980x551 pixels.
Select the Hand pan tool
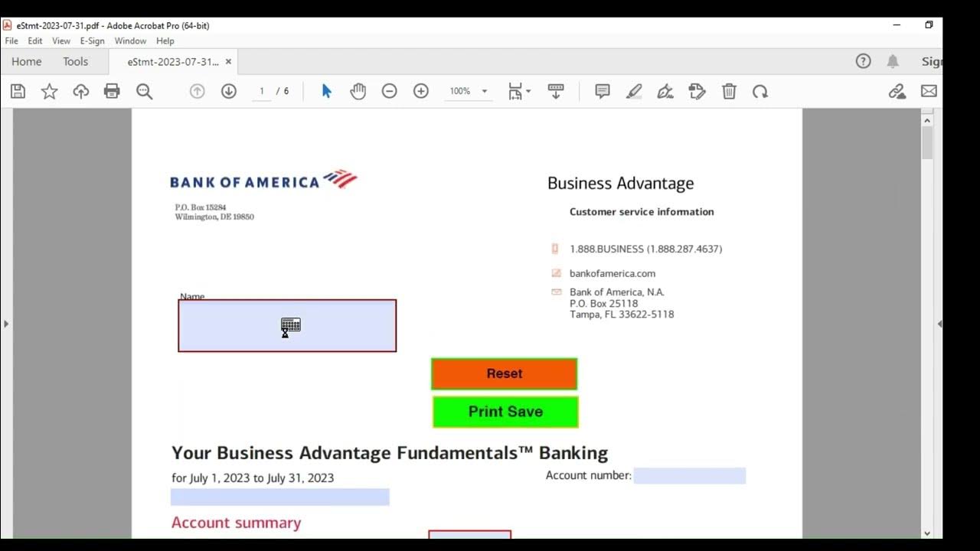coord(358,92)
